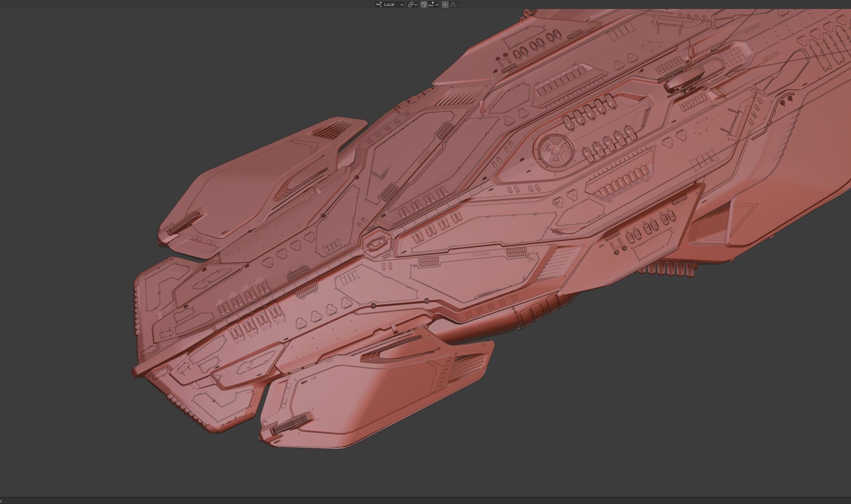
Task: Click the snap increment icon
Action: click(x=431, y=4)
